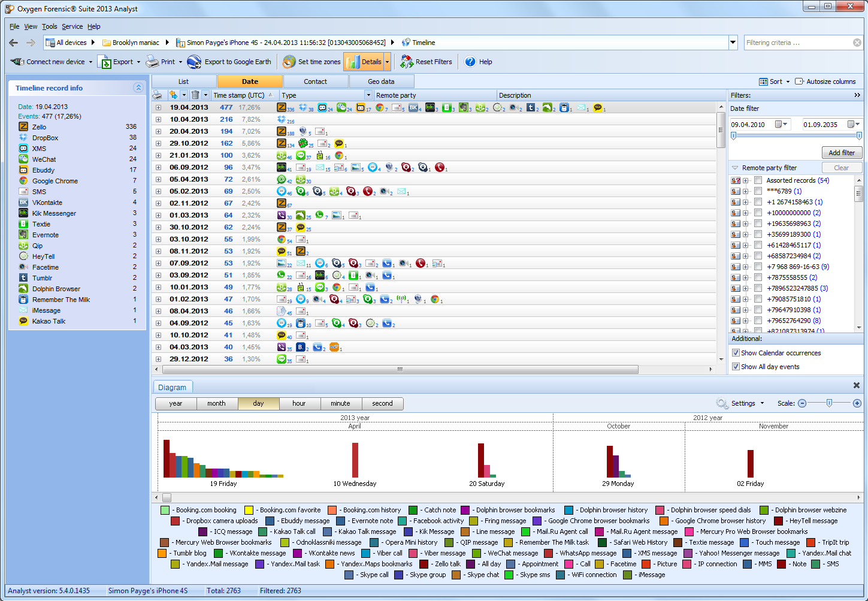Open the File menu
Viewport: 868px width, 601px height.
tap(14, 26)
